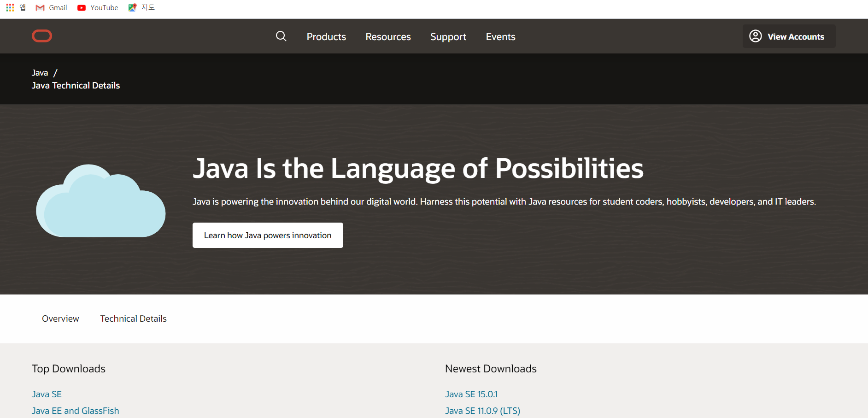Open the Support menu
Image resolution: width=868 pixels, height=418 pixels.
tap(448, 37)
